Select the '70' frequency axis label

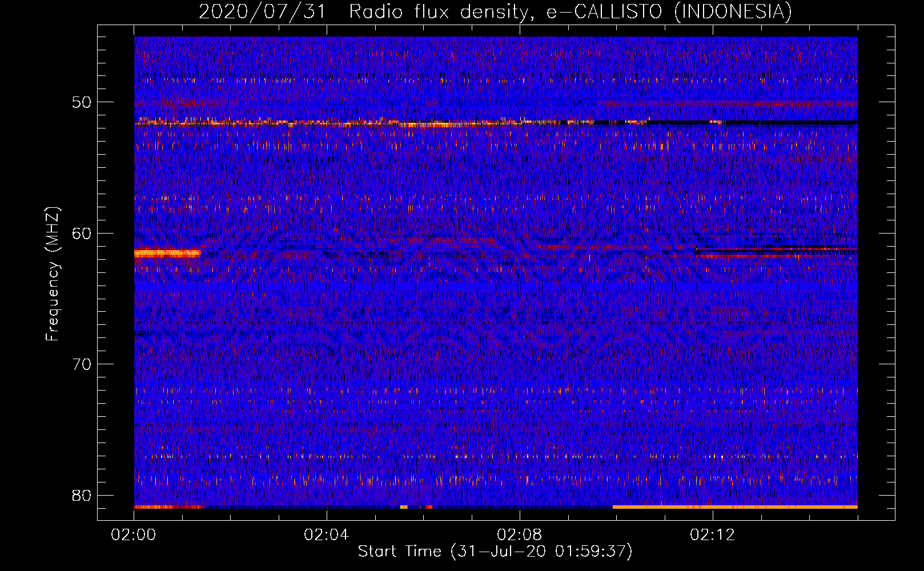pos(82,364)
